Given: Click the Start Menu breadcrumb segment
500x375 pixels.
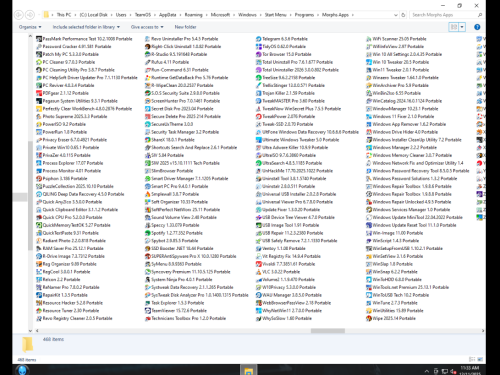Looking at the screenshot, I should click(x=276, y=15).
